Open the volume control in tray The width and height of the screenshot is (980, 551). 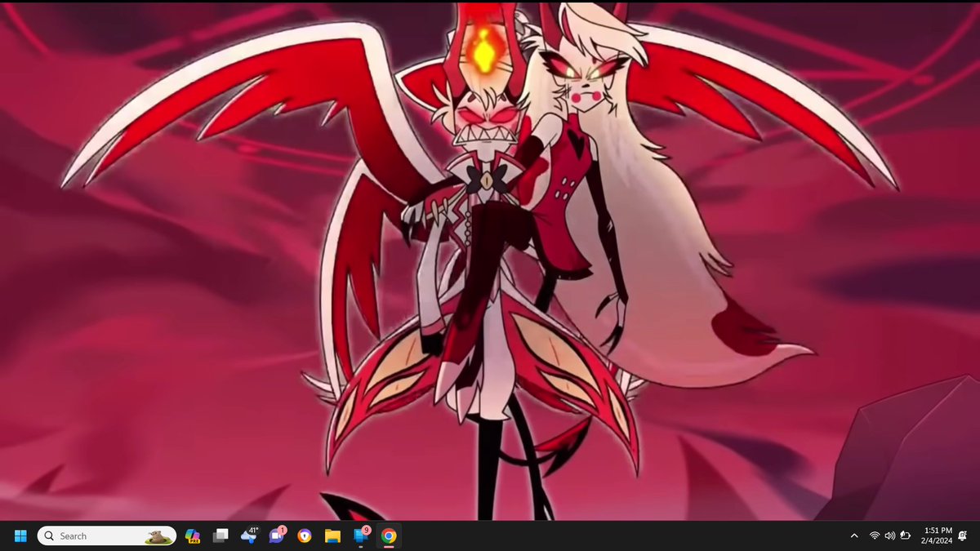click(x=889, y=536)
